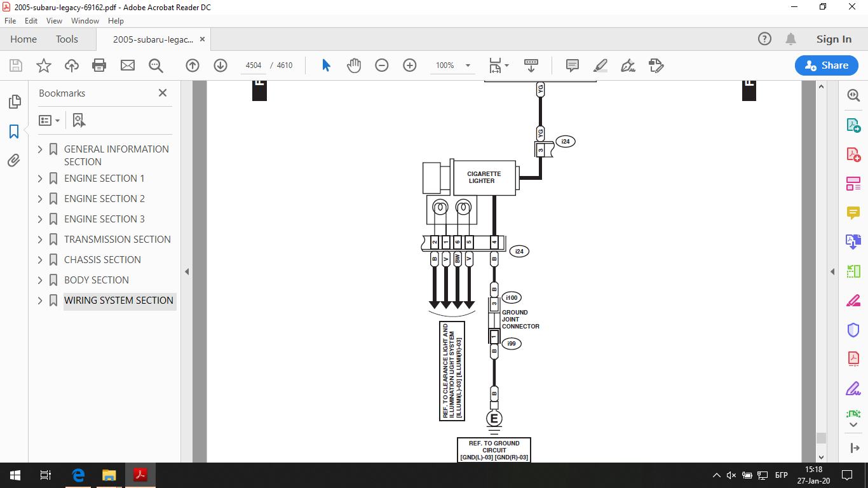
Task: Print the document with the printer icon
Action: tap(99, 65)
